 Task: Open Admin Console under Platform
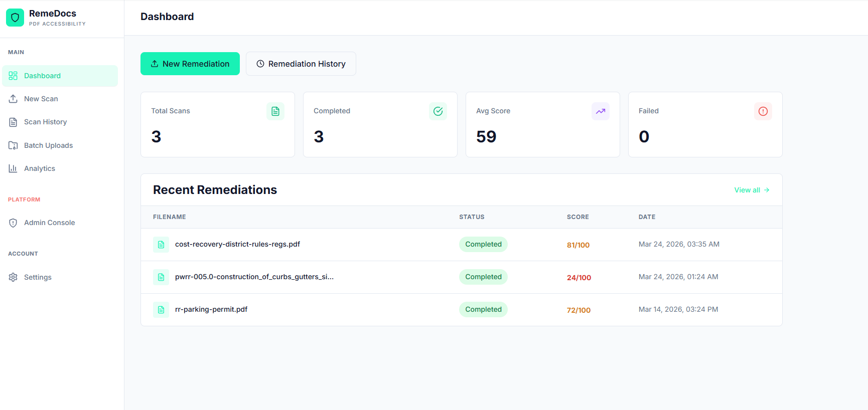(60, 223)
